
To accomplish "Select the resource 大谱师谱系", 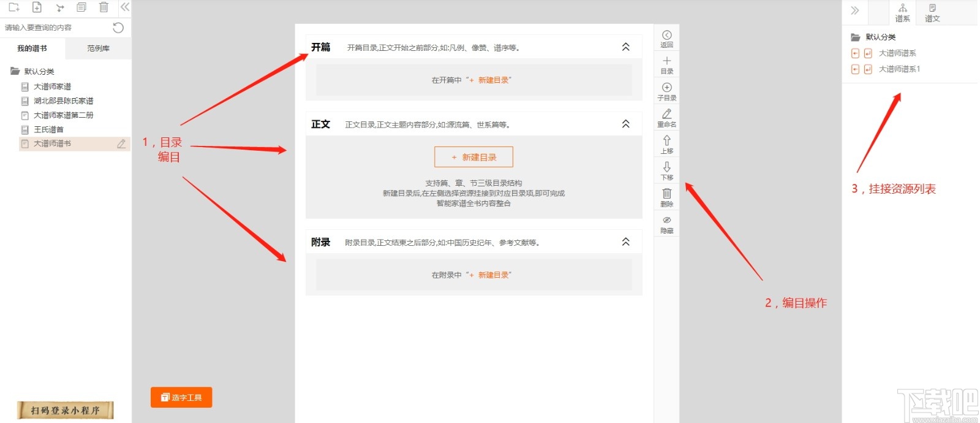I will coord(897,53).
